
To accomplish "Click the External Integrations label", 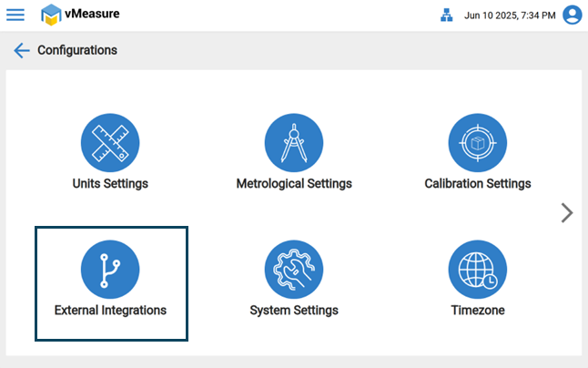I will point(110,311).
